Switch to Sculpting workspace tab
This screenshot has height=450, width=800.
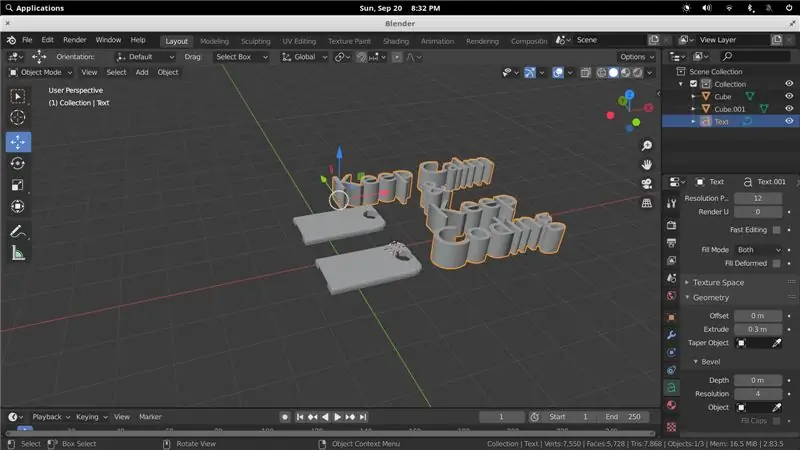(x=256, y=41)
